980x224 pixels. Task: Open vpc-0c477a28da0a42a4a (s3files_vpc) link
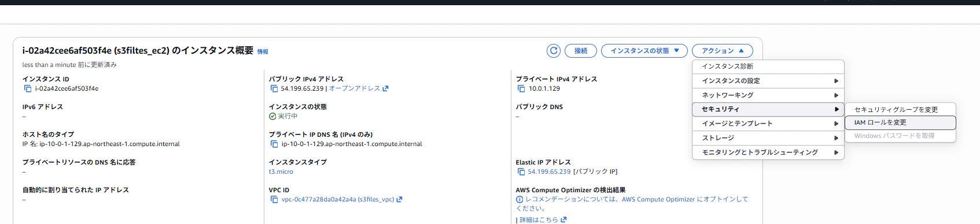pyautogui.click(x=338, y=199)
